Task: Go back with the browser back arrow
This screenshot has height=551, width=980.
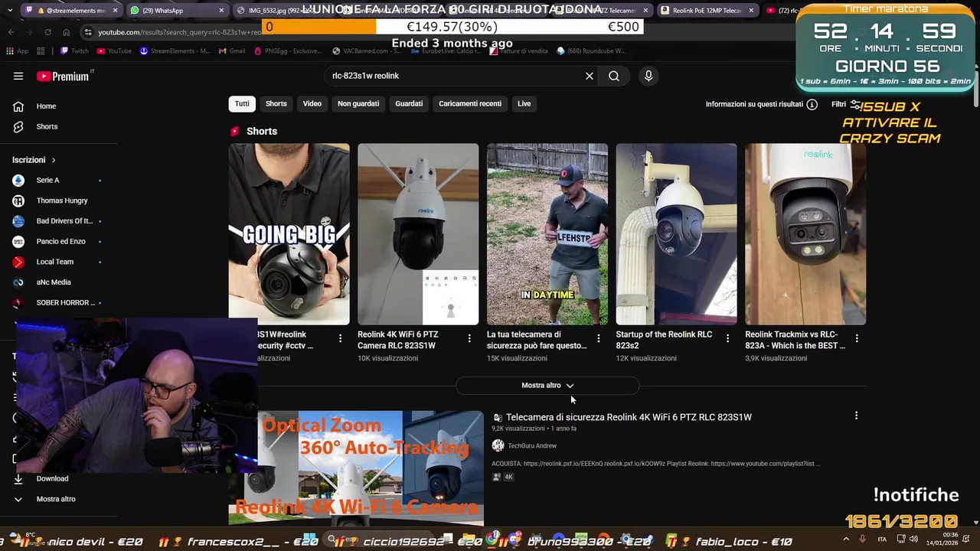Action: (x=11, y=32)
